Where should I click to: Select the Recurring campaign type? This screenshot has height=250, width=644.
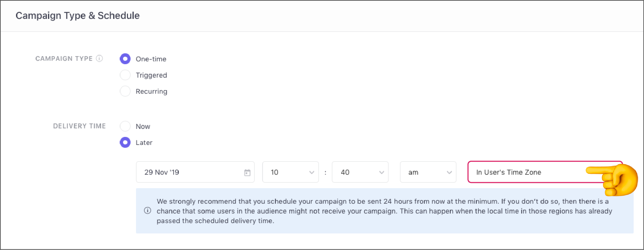(x=125, y=91)
